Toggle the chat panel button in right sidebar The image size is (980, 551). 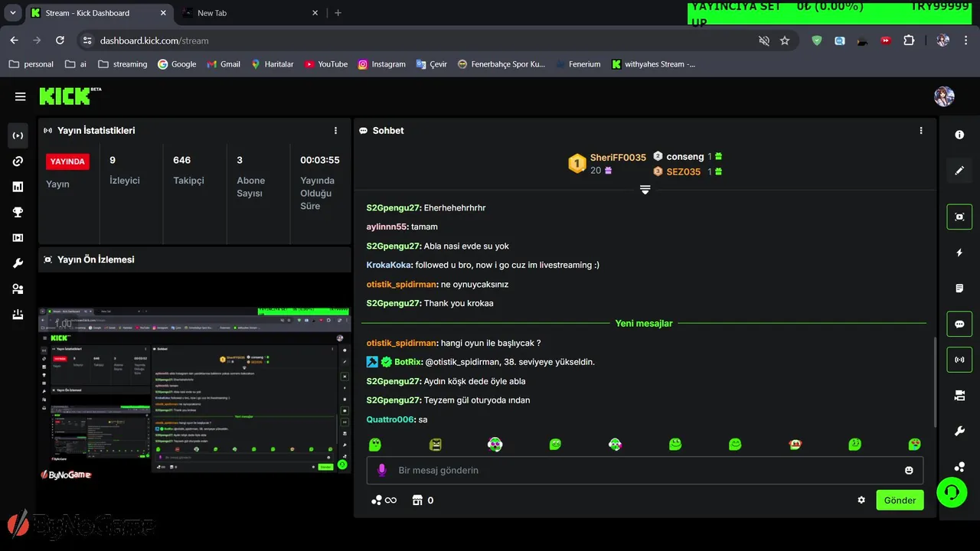[959, 324]
